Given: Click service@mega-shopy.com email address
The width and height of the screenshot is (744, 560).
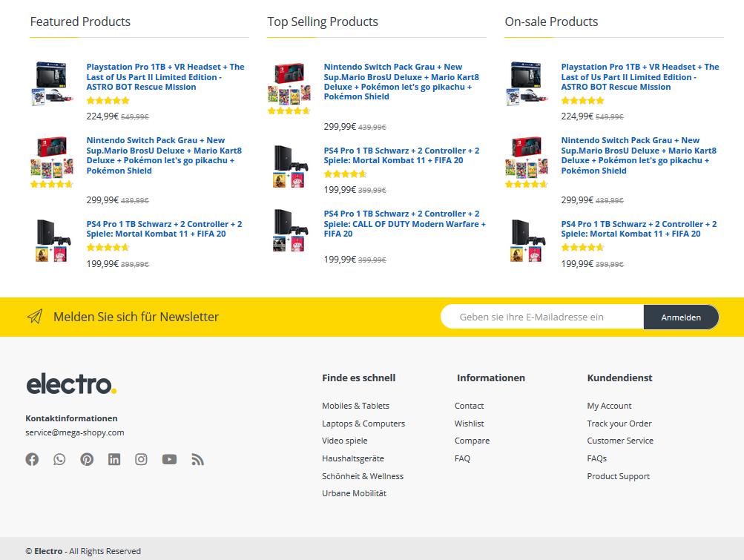Looking at the screenshot, I should coord(74,432).
